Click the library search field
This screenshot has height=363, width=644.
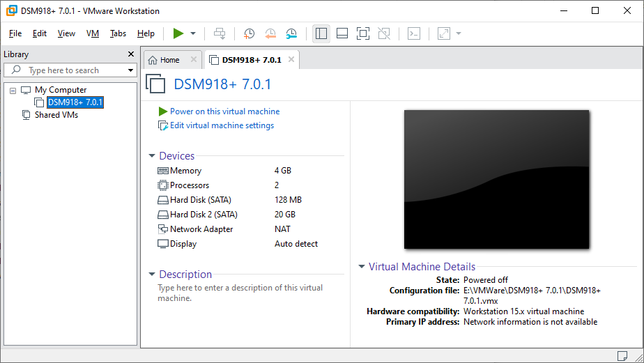(x=70, y=70)
